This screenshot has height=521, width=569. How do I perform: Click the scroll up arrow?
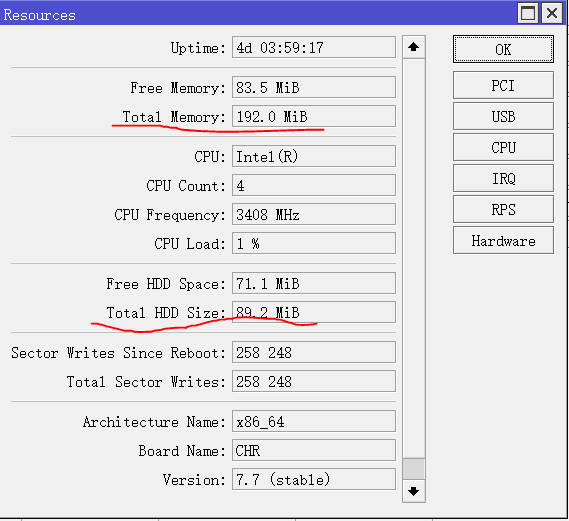coord(413,47)
